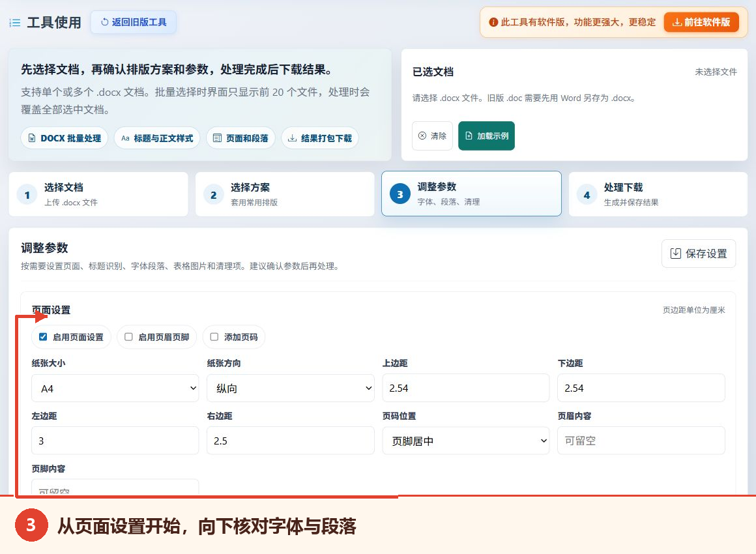Click 返回旧版工具 button

coord(134,22)
